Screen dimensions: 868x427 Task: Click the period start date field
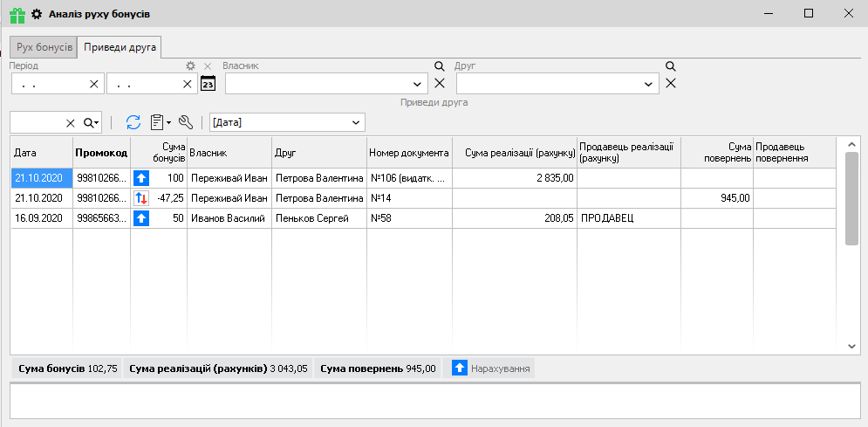50,84
